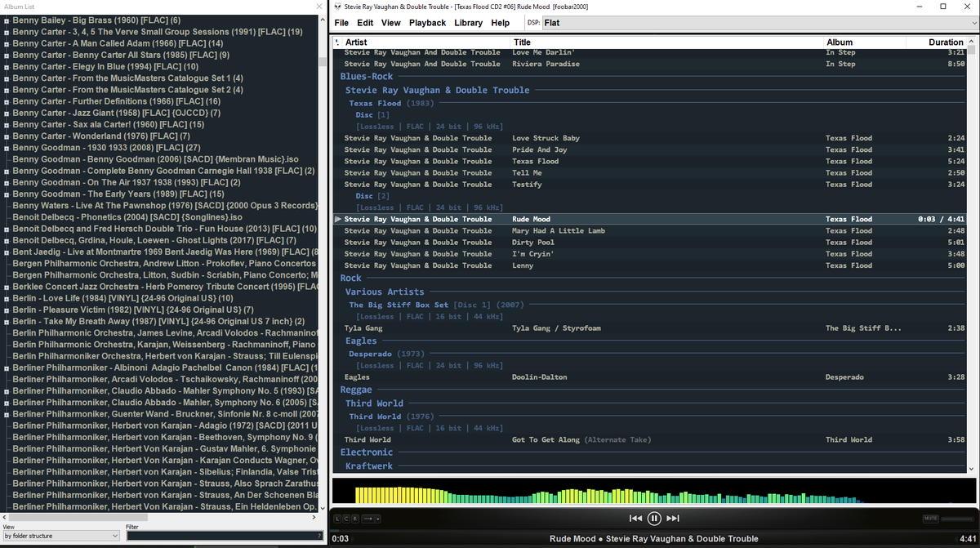The height and width of the screenshot is (548, 980).
Task: Click inside the Filter input field
Action: pos(220,536)
